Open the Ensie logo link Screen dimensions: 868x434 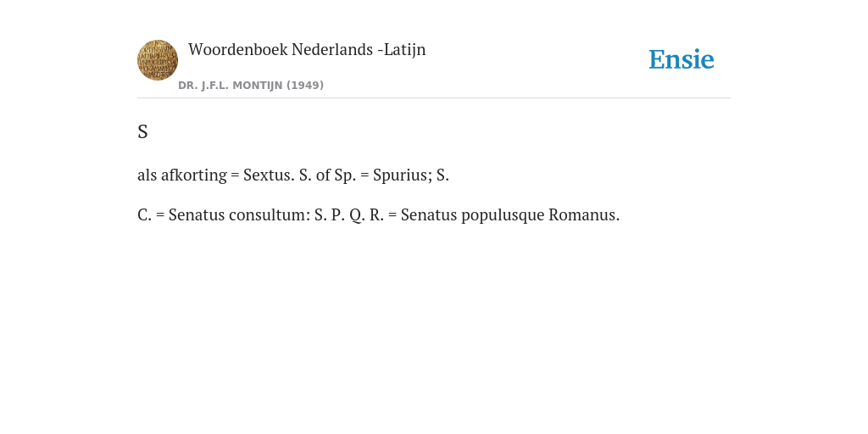(682, 59)
